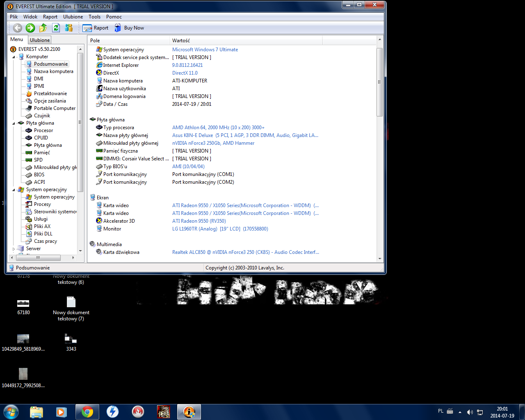
Task: Select Portable Computer tree item
Action: (55, 108)
